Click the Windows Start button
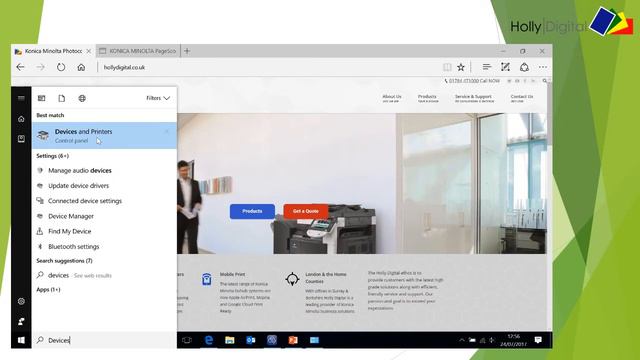 coord(21,340)
